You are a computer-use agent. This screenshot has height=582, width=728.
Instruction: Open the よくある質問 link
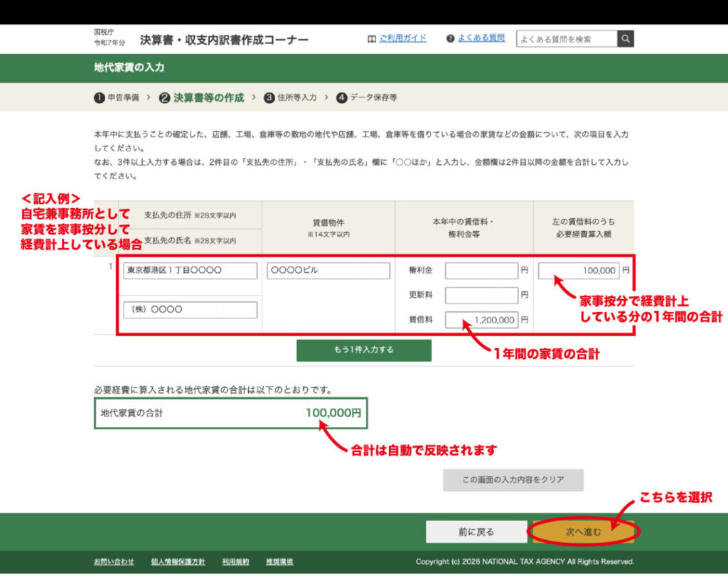[481, 38]
